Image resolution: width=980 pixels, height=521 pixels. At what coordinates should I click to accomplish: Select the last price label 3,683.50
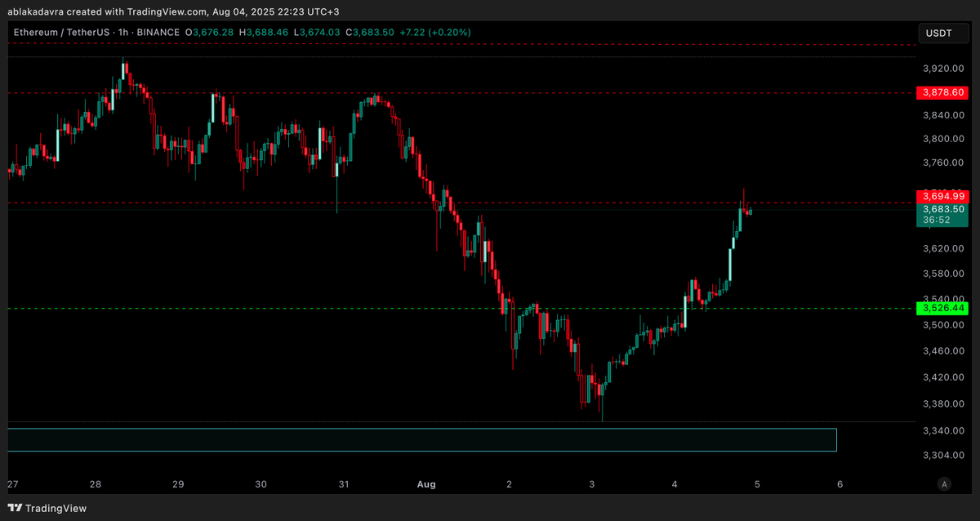pos(942,210)
